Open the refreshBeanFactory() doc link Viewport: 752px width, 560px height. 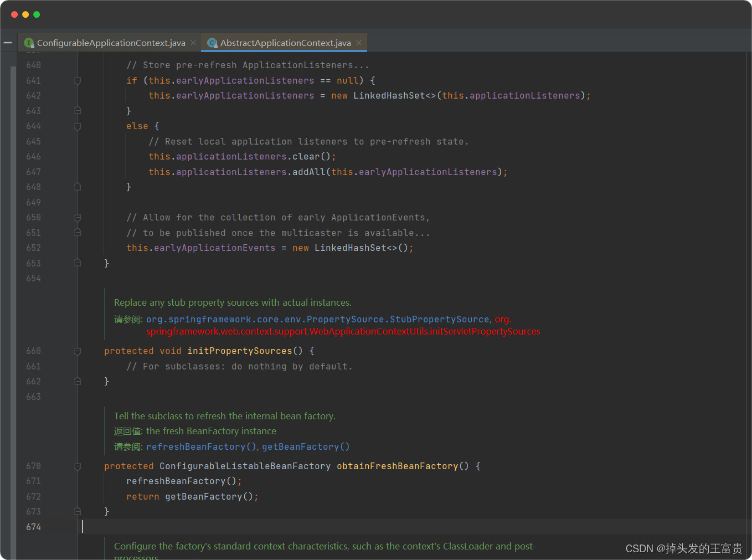pyautogui.click(x=202, y=446)
